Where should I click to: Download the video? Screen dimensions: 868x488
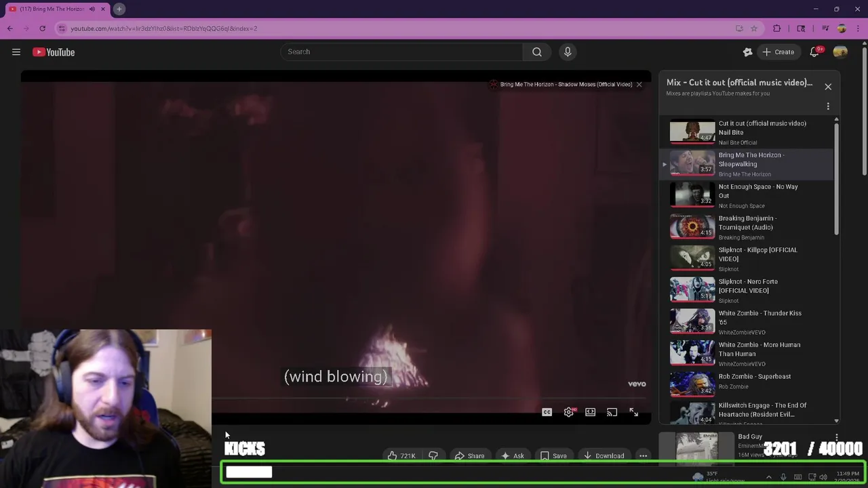[604, 455]
